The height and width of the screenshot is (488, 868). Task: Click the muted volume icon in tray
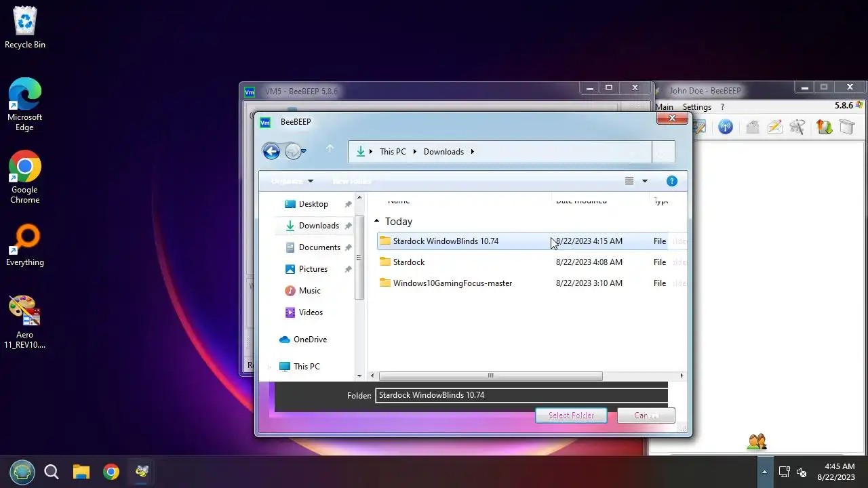tap(802, 472)
